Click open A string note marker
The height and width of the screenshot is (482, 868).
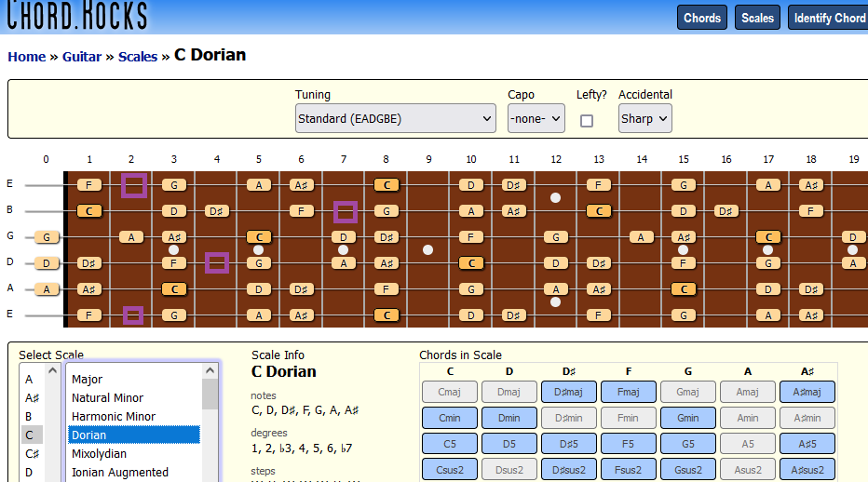pos(47,288)
